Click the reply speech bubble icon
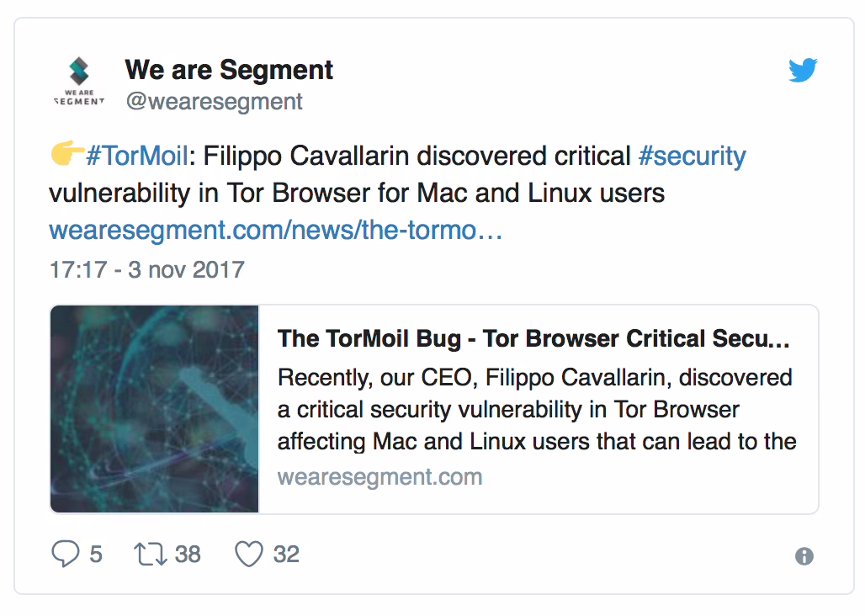 tap(65, 553)
